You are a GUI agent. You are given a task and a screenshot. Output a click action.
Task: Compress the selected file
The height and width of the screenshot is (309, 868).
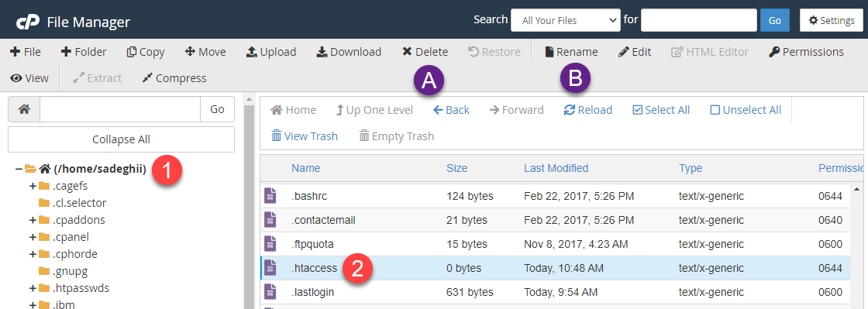pyautogui.click(x=174, y=78)
